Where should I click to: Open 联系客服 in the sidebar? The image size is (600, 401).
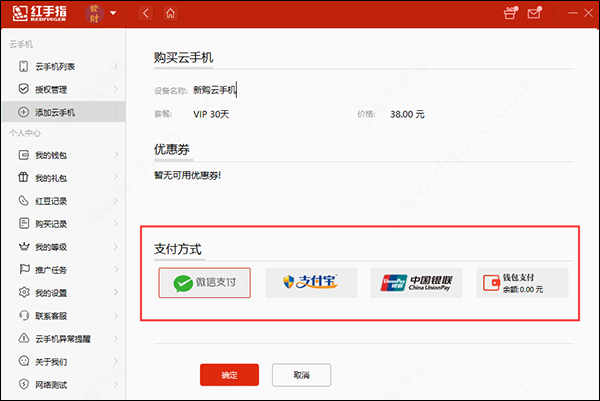tap(64, 315)
